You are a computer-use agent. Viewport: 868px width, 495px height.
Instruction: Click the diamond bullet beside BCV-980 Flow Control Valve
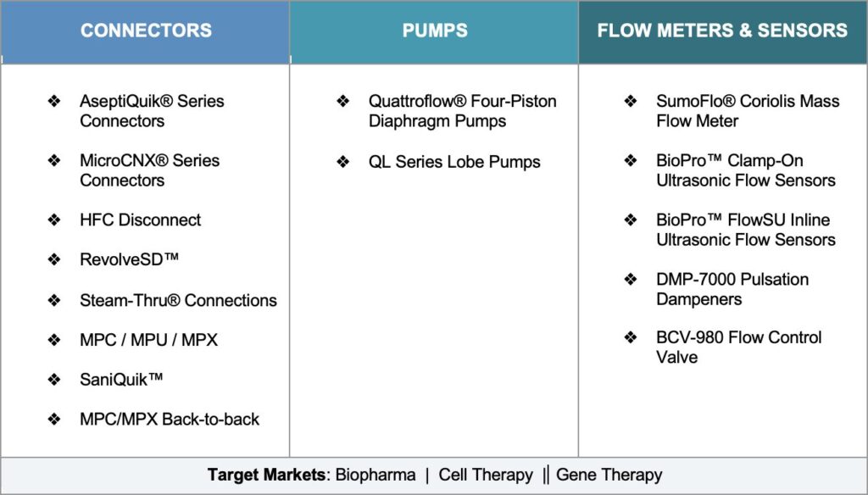point(631,338)
